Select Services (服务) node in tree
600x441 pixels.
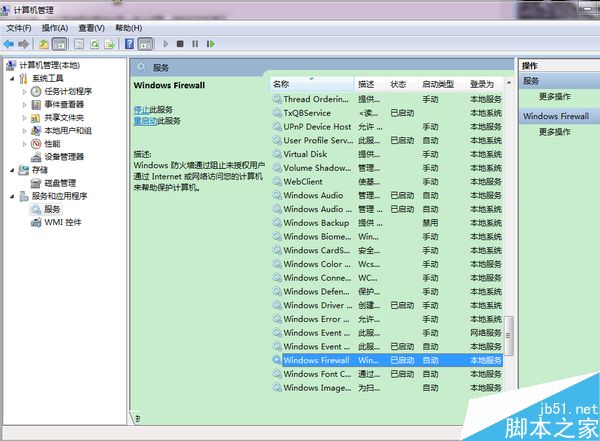coord(52,209)
